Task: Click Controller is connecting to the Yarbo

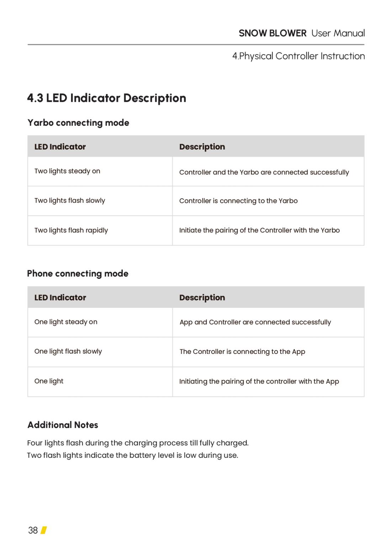Action: (238, 201)
